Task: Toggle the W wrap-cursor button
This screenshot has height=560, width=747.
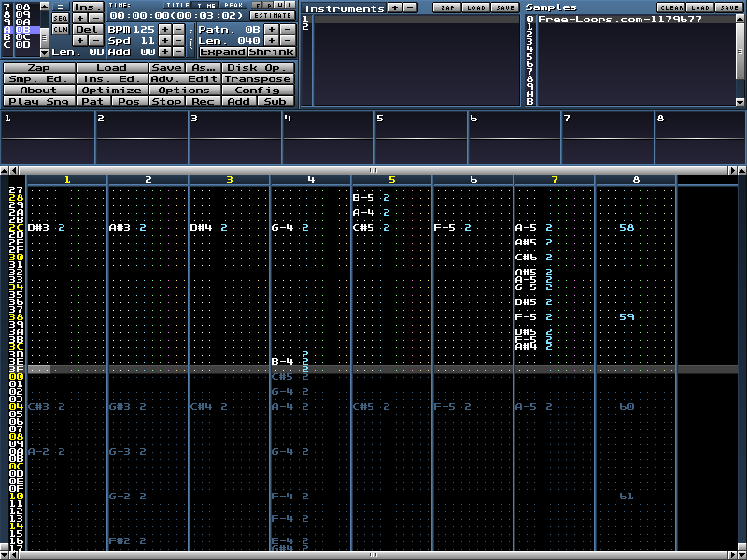Action: 279,6
